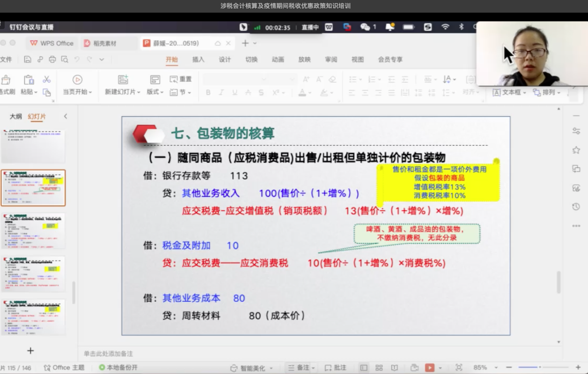Toggle normal view in status bar

[363, 368]
